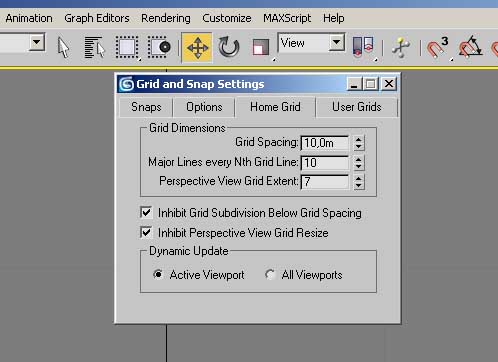Increase Major Lines spinner value
498x362 pixels.
[x=359, y=159]
